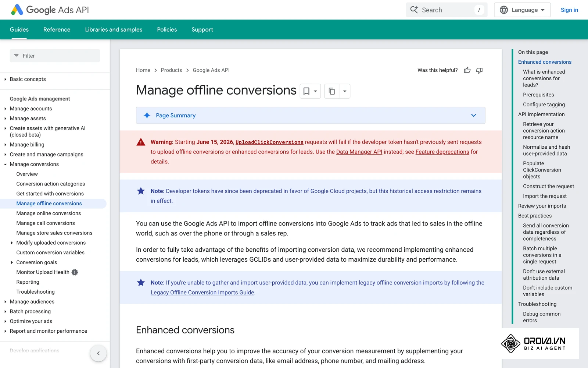Collapse the Manage conversions tree section
The image size is (588, 368).
[x=5, y=164]
